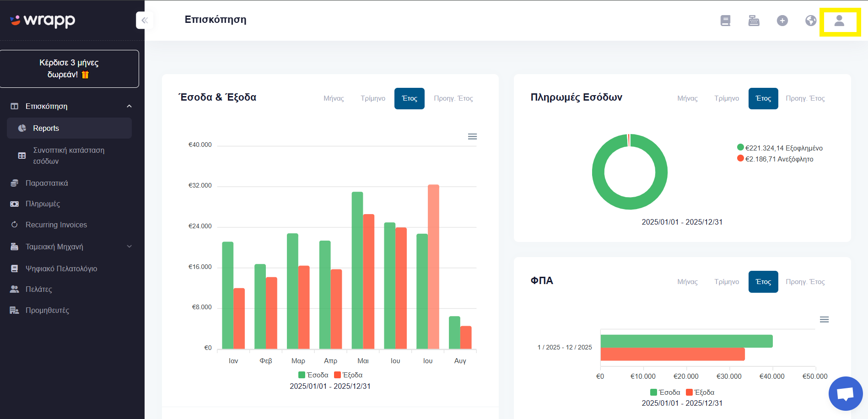
Task: Toggle Έσοδα series in income-expense legend
Action: click(313, 375)
